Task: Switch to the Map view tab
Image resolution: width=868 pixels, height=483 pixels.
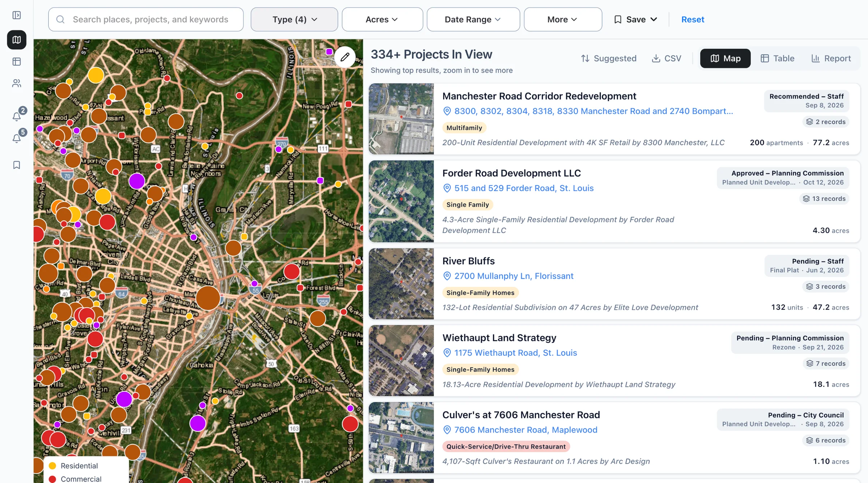Action: click(725, 59)
